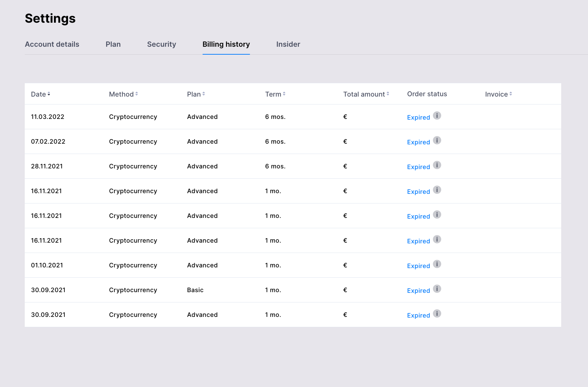Click info icon for 28.11.2021 order
This screenshot has width=588, height=387.
click(x=437, y=165)
